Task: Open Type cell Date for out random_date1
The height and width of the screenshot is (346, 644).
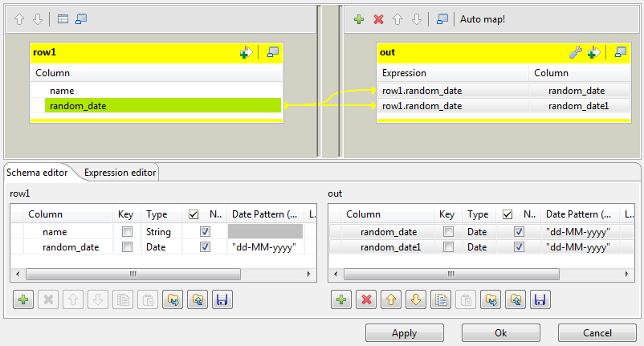Action: click(x=479, y=247)
